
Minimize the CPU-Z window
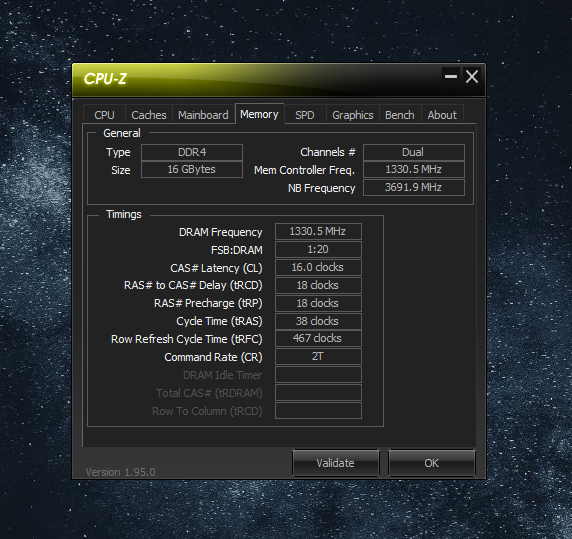tap(451, 76)
